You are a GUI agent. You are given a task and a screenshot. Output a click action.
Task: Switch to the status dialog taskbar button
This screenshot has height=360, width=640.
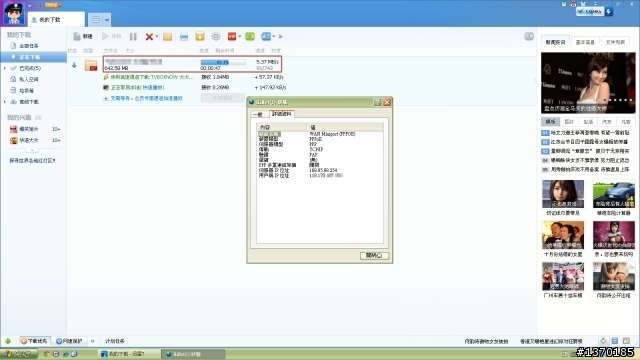[193, 354]
